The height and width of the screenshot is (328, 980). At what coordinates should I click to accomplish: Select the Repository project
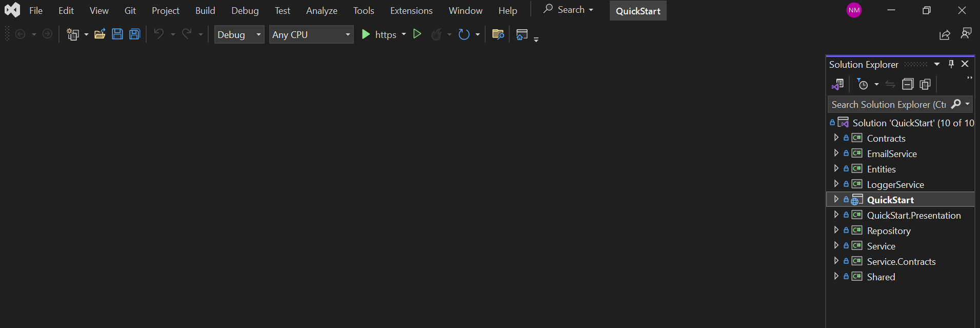(x=889, y=230)
